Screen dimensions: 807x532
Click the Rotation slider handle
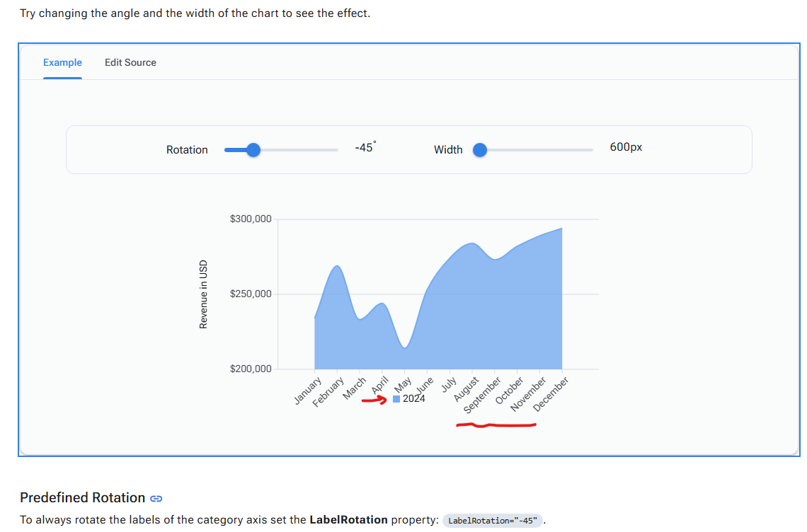pos(253,150)
